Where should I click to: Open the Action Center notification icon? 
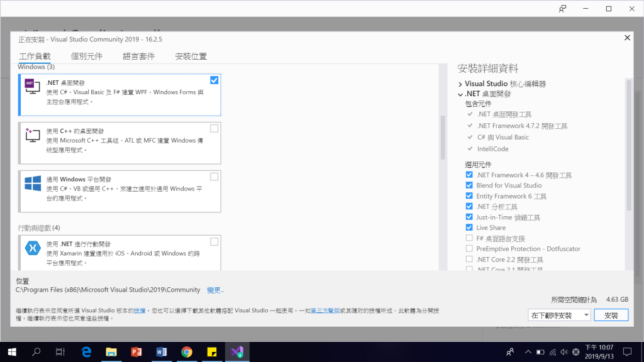coord(627,352)
